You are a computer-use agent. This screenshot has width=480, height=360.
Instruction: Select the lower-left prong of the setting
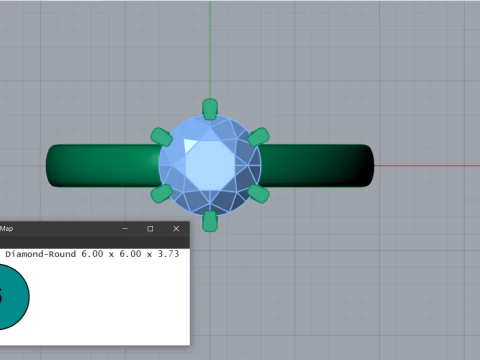click(161, 193)
